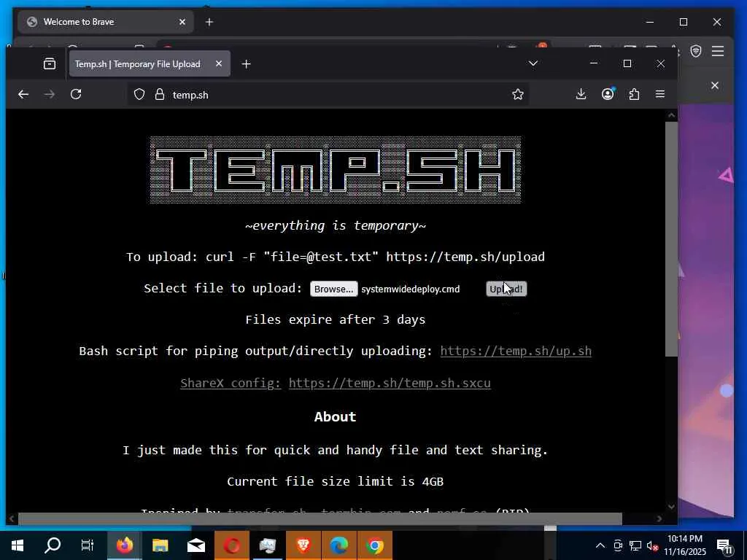Open Microsoft Edge from taskbar
The image size is (747, 560).
pos(339,545)
